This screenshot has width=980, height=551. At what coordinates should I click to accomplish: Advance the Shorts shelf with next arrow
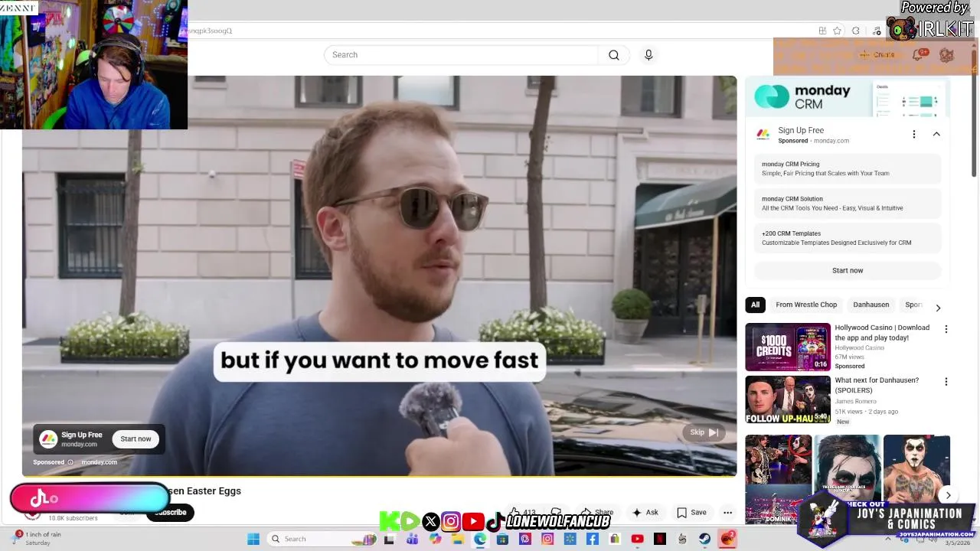tap(948, 496)
